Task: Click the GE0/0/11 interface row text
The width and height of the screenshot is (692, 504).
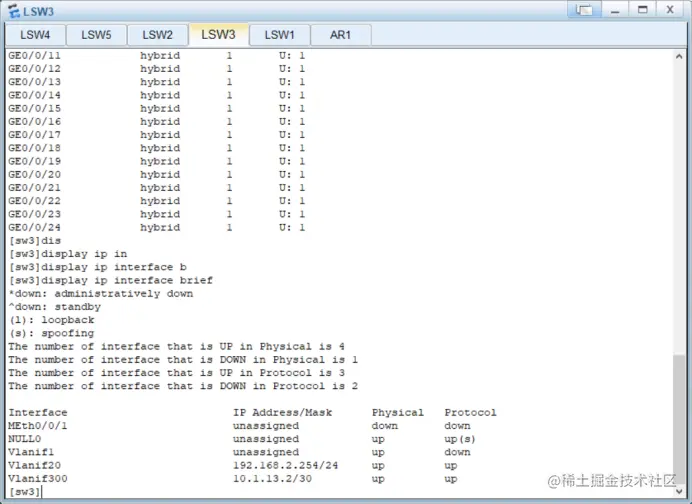Action: click(x=156, y=56)
